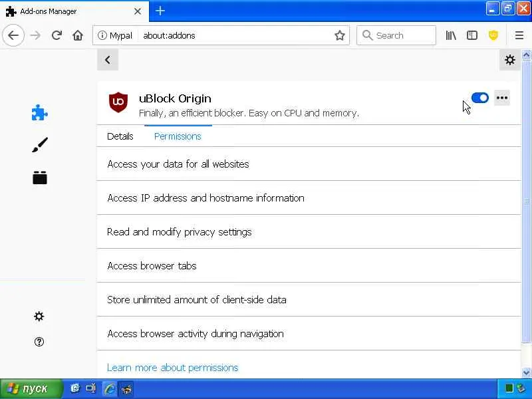Switch to the Details tab
532x399 pixels.
tap(120, 136)
